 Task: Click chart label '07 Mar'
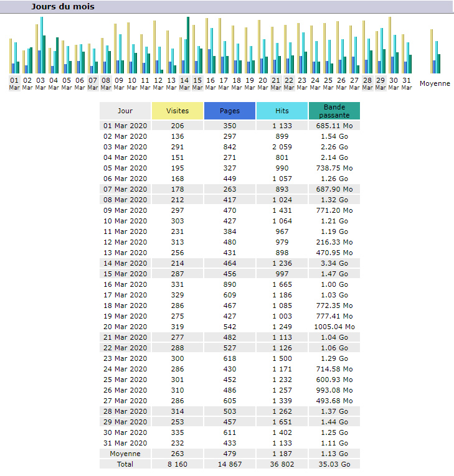coord(93,83)
